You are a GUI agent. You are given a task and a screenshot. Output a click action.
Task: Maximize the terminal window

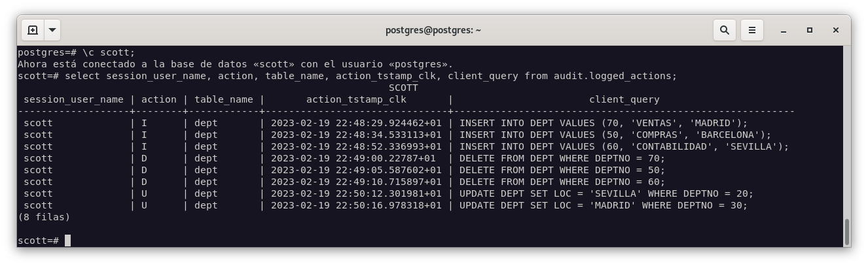coord(810,30)
